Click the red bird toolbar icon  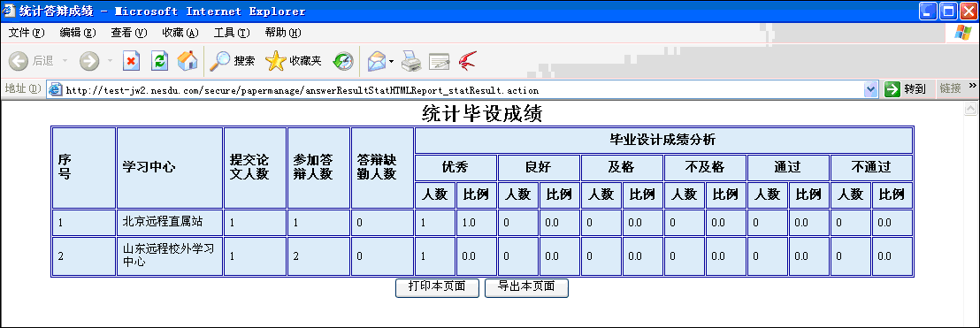[468, 61]
